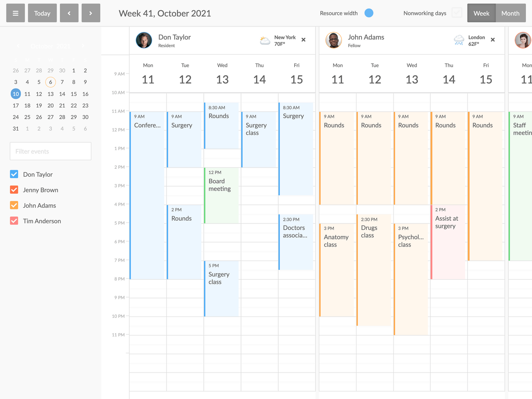
Task: Close Don Taylor's resource column
Action: pyautogui.click(x=303, y=40)
